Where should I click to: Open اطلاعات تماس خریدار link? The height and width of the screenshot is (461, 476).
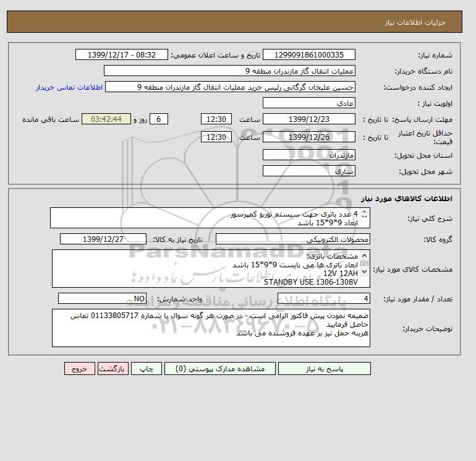[69, 87]
